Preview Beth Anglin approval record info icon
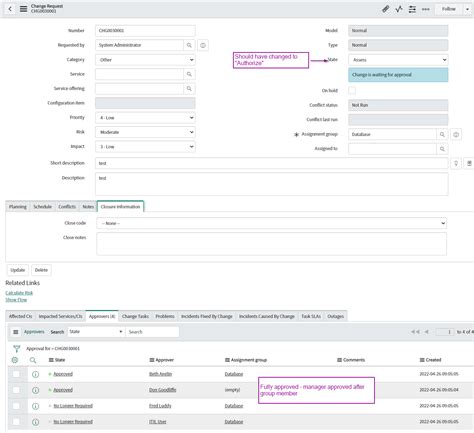Image resolution: width=474 pixels, height=433 pixels. 35,374
